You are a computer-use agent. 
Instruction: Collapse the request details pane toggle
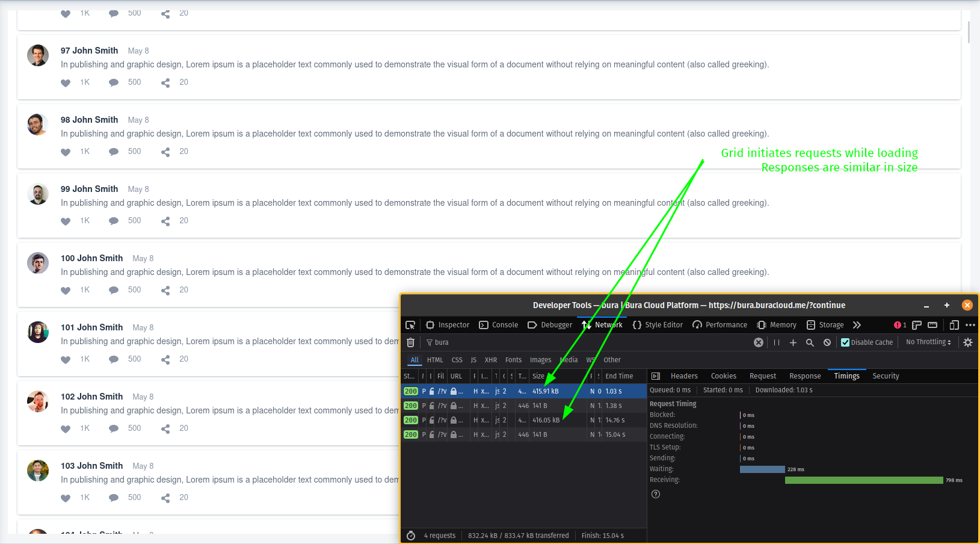656,376
